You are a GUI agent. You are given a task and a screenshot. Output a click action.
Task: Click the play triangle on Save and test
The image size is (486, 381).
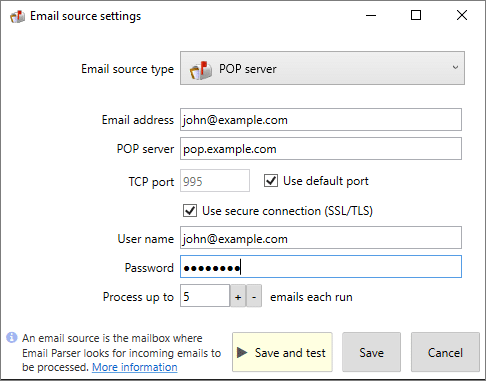242,352
